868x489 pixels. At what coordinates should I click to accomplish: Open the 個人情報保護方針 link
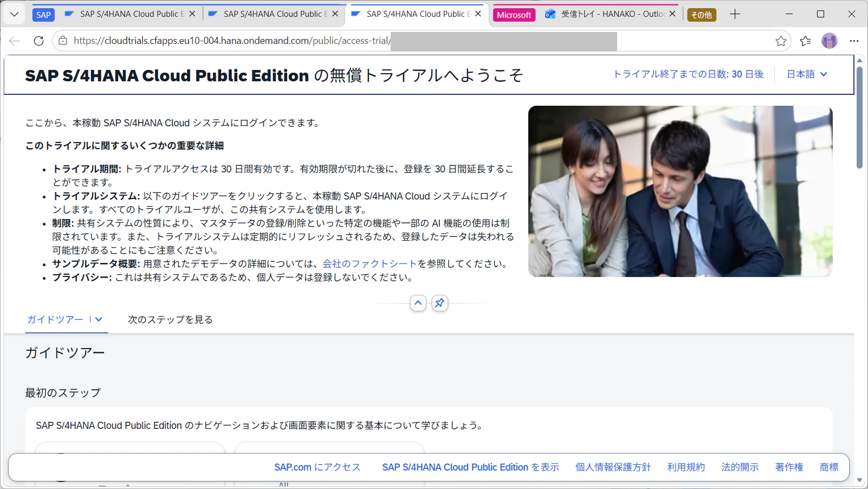tap(613, 467)
